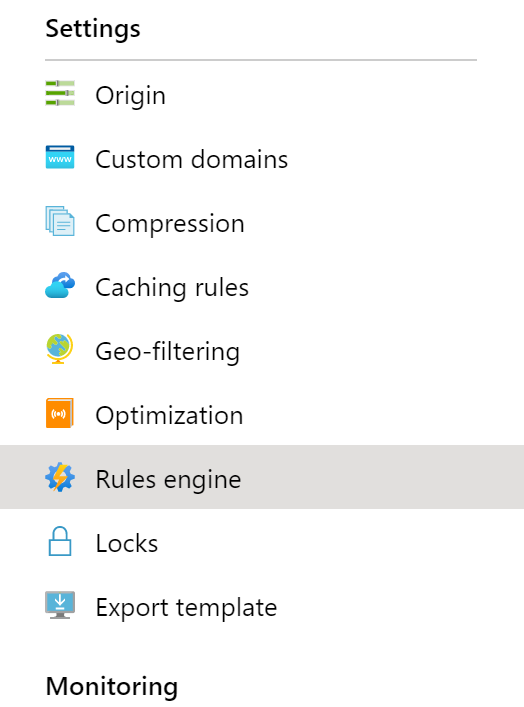Click the Compression documents icon

point(60,221)
